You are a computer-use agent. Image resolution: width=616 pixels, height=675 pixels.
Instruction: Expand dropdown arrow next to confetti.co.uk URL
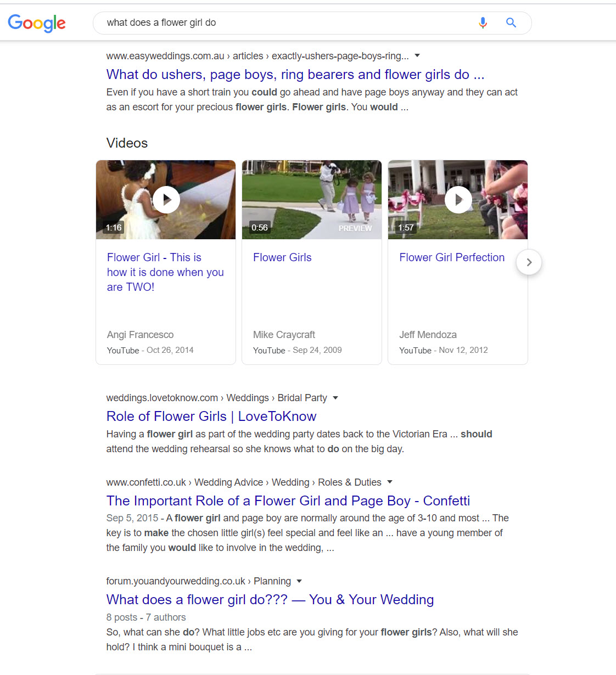coord(390,482)
